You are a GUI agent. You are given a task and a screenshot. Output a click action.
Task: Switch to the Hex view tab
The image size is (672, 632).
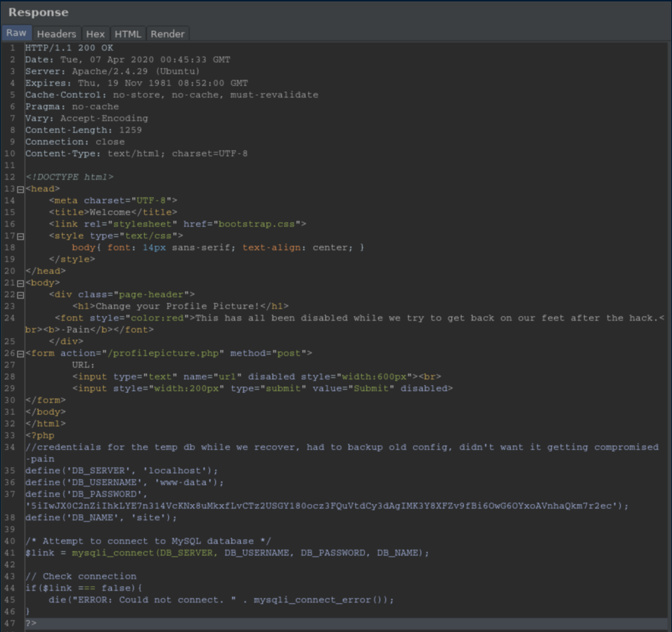(x=95, y=34)
